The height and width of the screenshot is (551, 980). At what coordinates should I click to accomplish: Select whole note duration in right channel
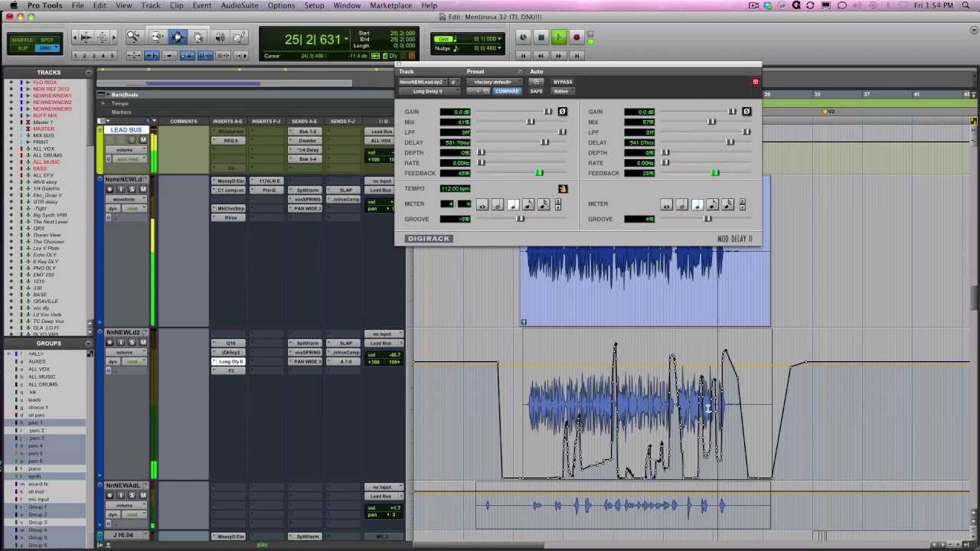click(x=666, y=204)
